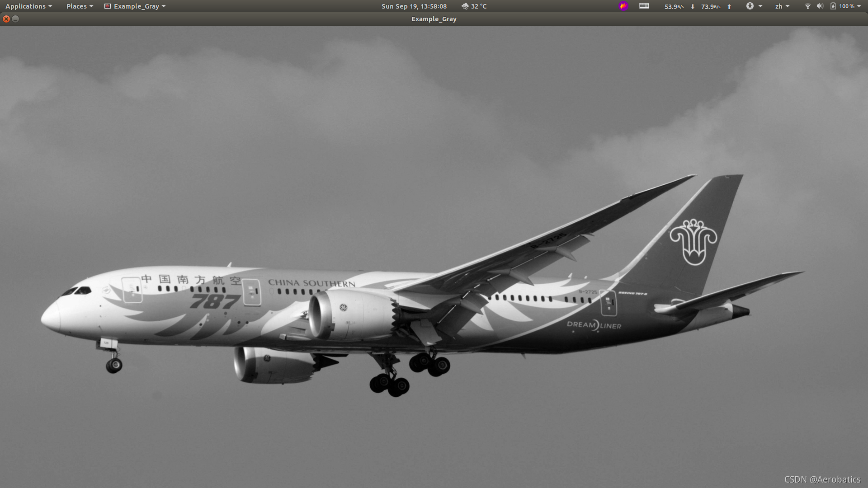Screen dimensions: 868x488
Task: Minimize the Example_Gray window
Action: (15, 19)
